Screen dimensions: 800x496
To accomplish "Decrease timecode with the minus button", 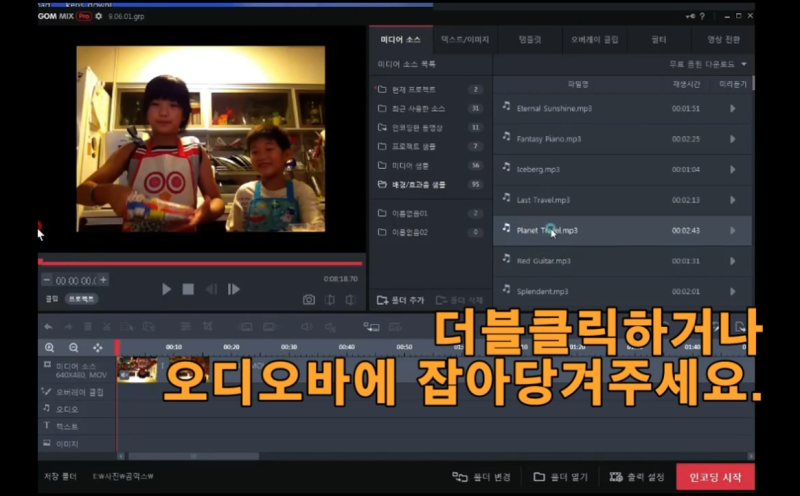I will (47, 280).
